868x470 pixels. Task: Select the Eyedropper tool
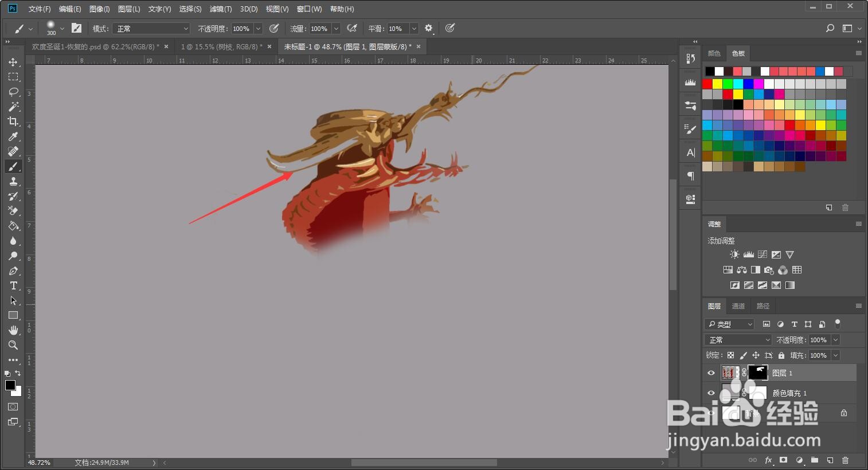tap(13, 136)
